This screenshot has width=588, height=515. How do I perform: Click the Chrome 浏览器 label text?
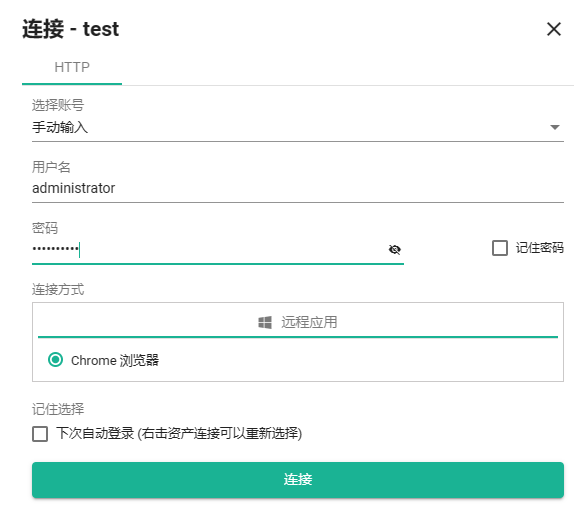[115, 360]
